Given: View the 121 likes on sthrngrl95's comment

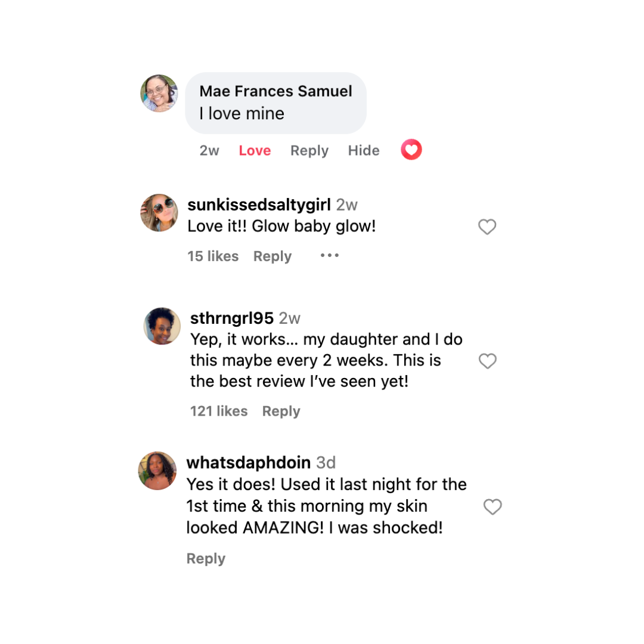Looking at the screenshot, I should (219, 411).
